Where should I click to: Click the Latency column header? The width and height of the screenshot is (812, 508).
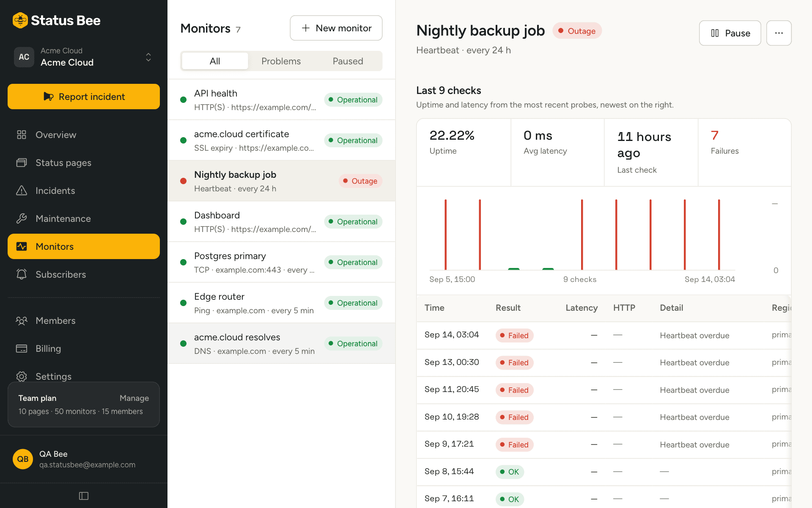click(582, 308)
